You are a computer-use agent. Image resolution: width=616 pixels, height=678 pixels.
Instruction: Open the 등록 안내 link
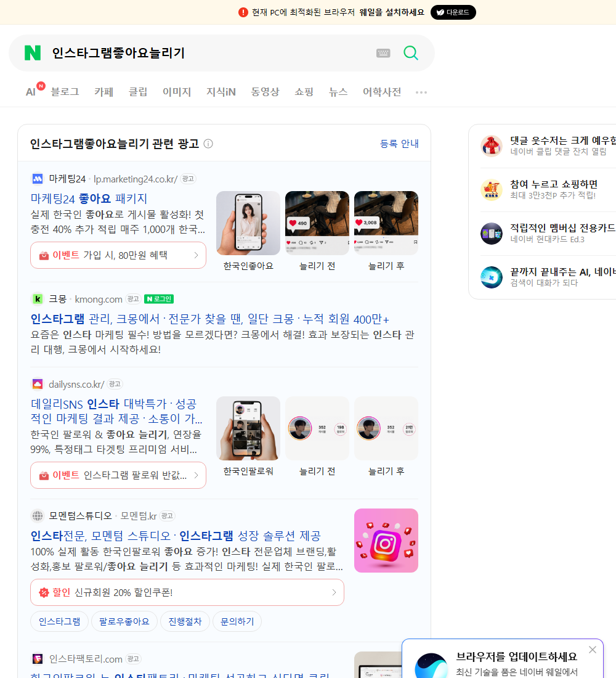[x=399, y=144]
